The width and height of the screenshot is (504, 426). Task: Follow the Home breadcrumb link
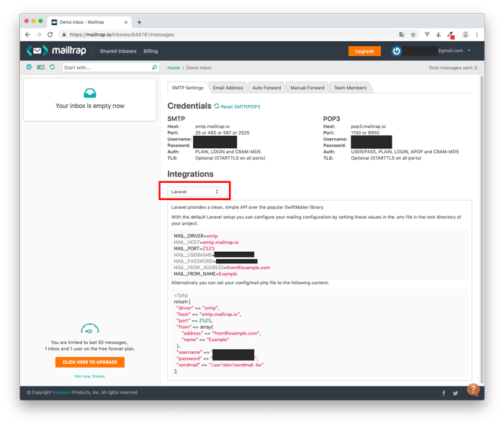[174, 68]
